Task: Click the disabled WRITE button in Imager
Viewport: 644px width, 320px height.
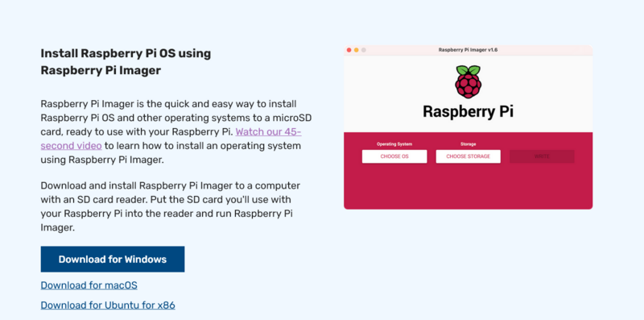Action: coord(542,156)
